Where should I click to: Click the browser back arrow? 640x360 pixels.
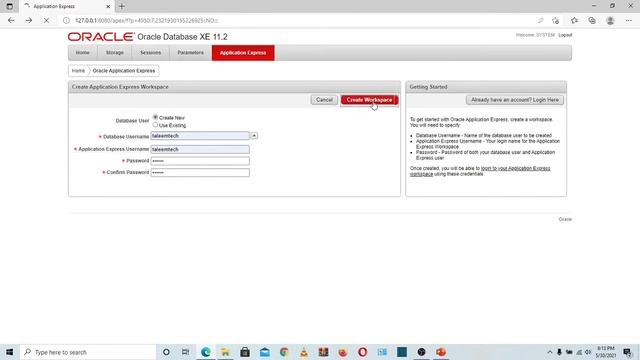11,20
